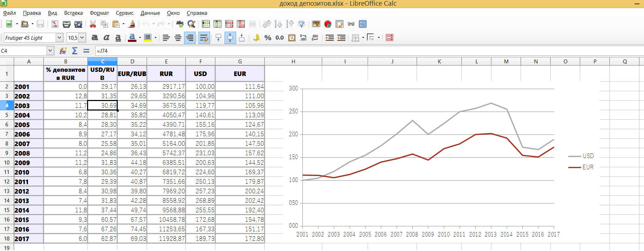Select column F by its header
644x251 pixels.
201,61
